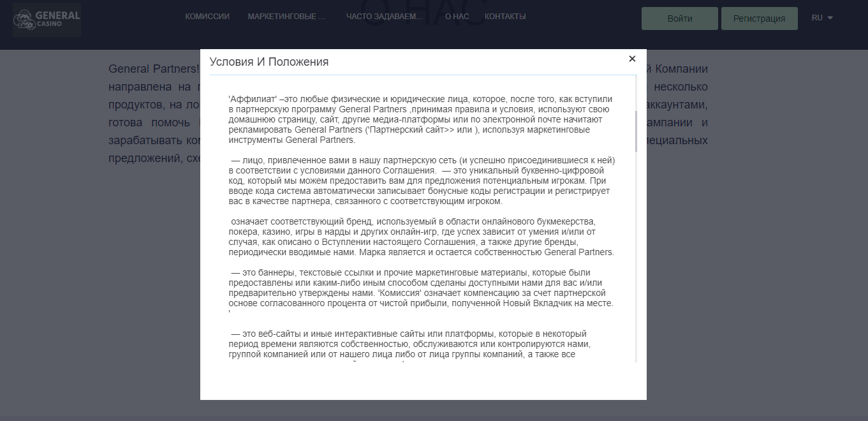Click the Регистрация button
The width and height of the screenshot is (868, 421).
tap(759, 18)
